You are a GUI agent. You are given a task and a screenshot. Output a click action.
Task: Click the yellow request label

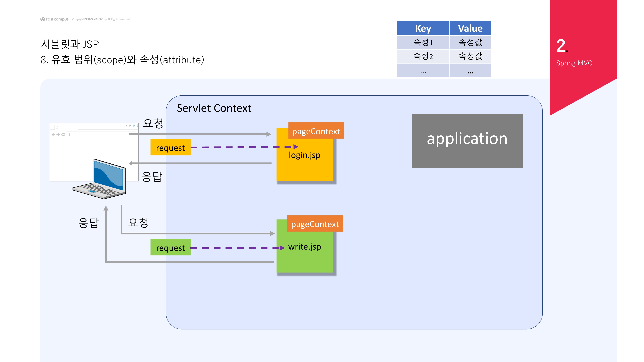click(171, 147)
